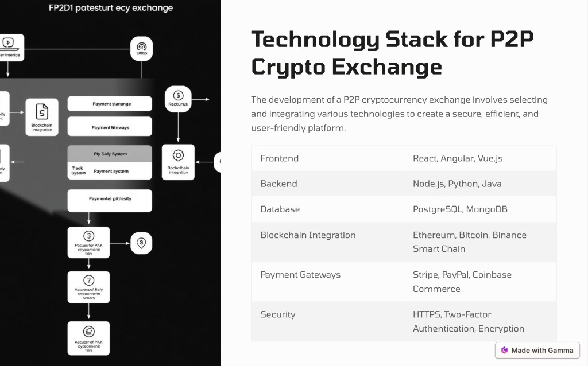Click the number 3 circled icon
The image size is (588, 366).
tap(88, 236)
